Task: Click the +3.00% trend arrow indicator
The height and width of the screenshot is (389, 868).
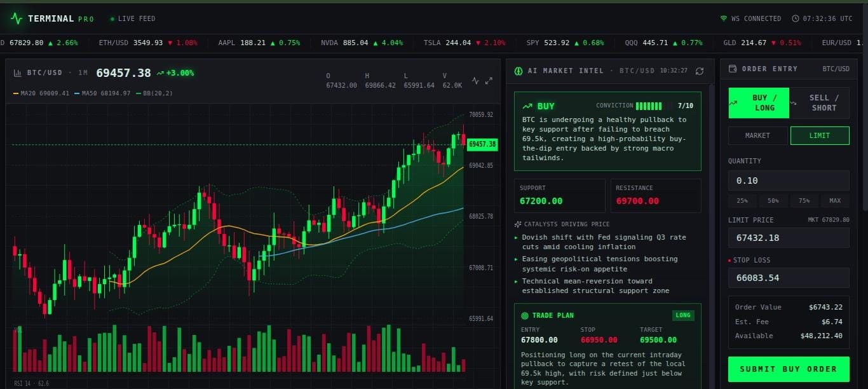Action: (x=161, y=73)
